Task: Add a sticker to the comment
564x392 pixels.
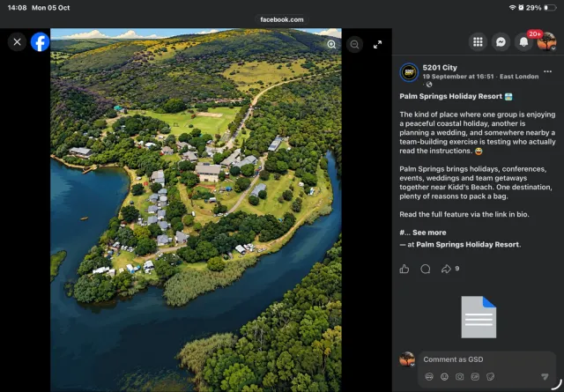Action: click(491, 376)
